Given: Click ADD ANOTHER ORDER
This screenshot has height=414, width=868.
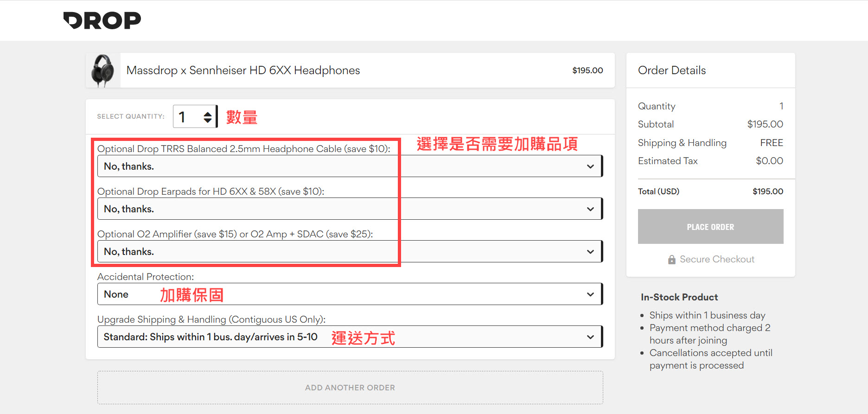Looking at the screenshot, I should [x=350, y=388].
